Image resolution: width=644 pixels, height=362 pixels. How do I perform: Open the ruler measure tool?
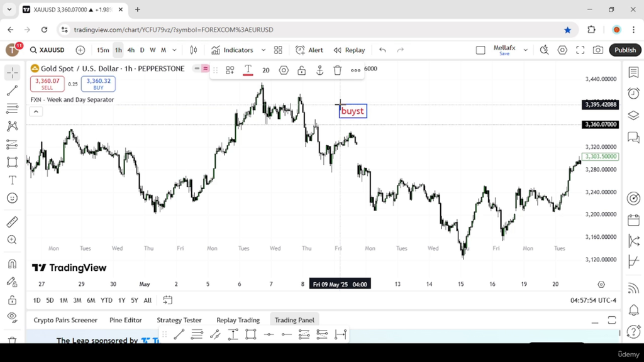click(x=13, y=222)
